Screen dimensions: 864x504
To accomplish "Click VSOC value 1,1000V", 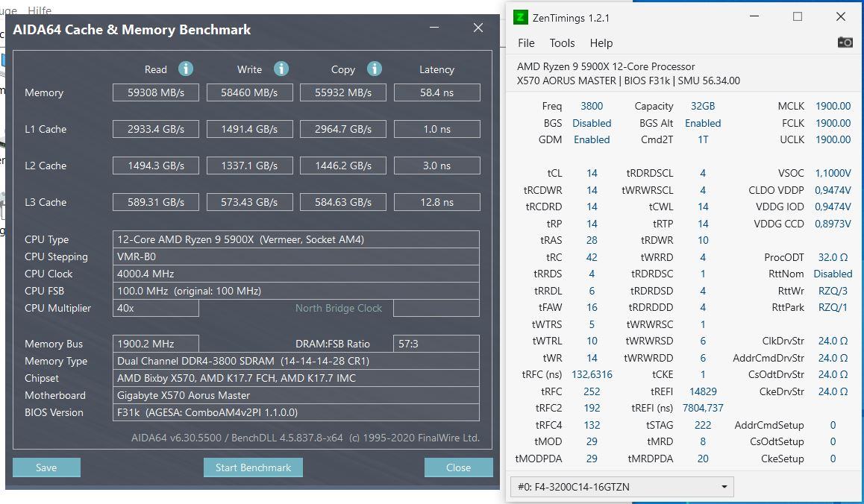I will pyautogui.click(x=833, y=173).
